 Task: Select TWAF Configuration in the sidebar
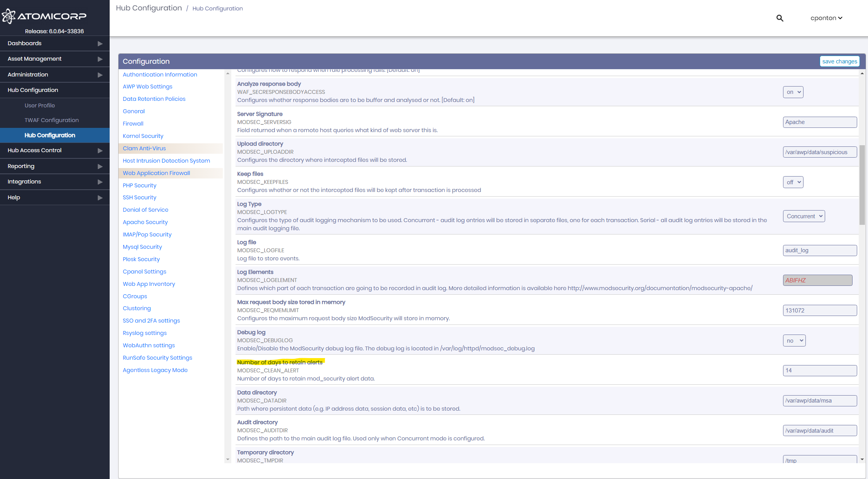coord(51,120)
